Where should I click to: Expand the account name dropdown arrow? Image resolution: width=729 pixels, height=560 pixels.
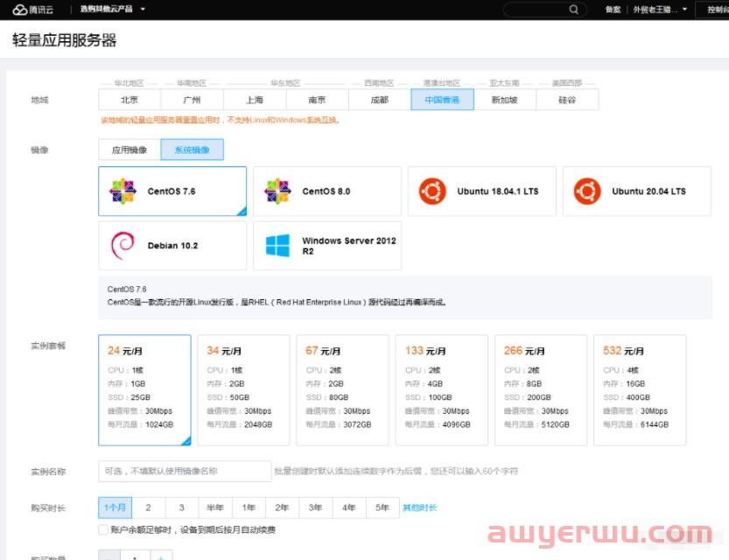pyautogui.click(x=684, y=9)
